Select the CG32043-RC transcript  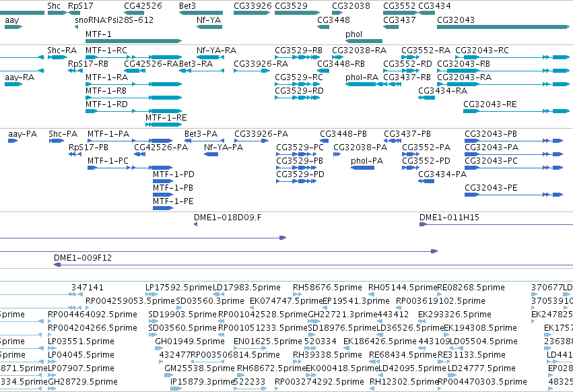(x=512, y=57)
